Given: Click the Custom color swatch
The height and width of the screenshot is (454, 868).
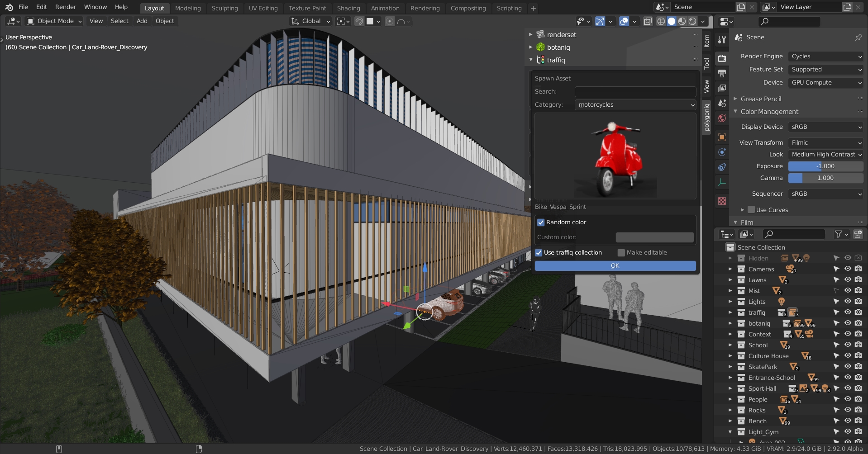Looking at the screenshot, I should [654, 237].
